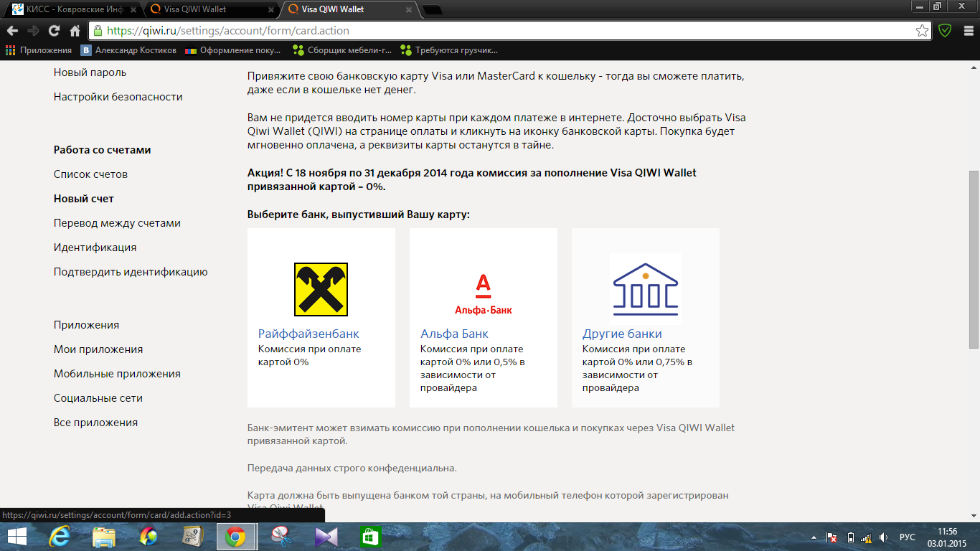Open Социальные сети
The width and height of the screenshot is (980, 551).
tap(98, 398)
